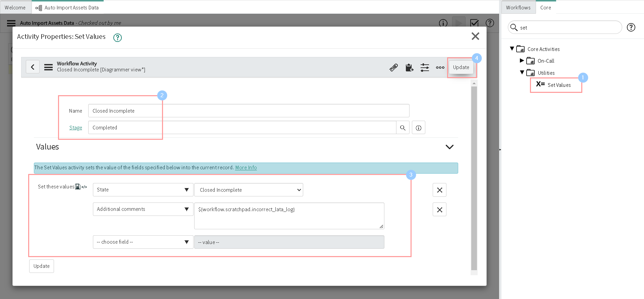Viewport: 644px width, 299px height.
Task: Click the clipboard template icon in header
Action: tap(409, 67)
